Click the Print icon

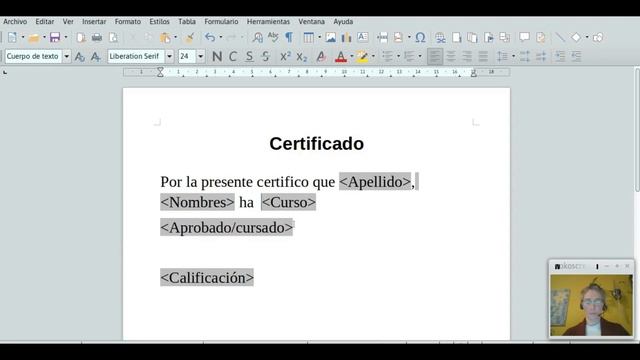tap(97, 38)
